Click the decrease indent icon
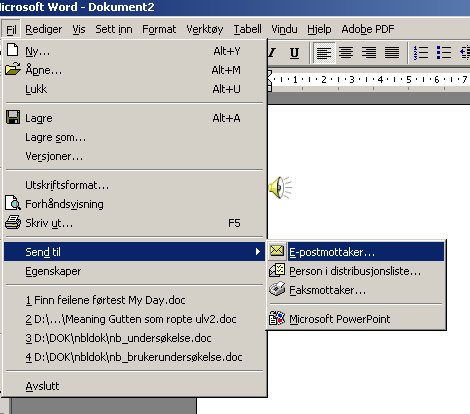Viewport: 470px width, 414px height. pos(464,53)
